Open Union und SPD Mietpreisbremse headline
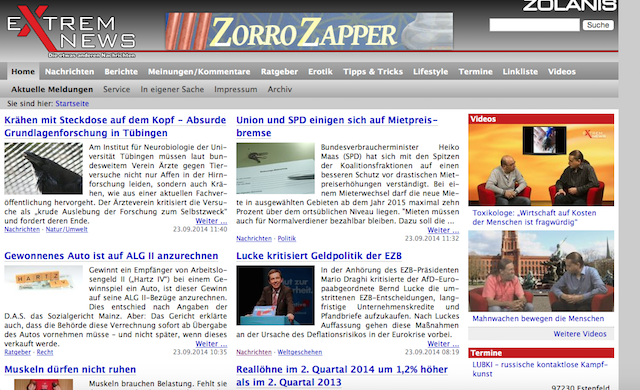 point(337,126)
